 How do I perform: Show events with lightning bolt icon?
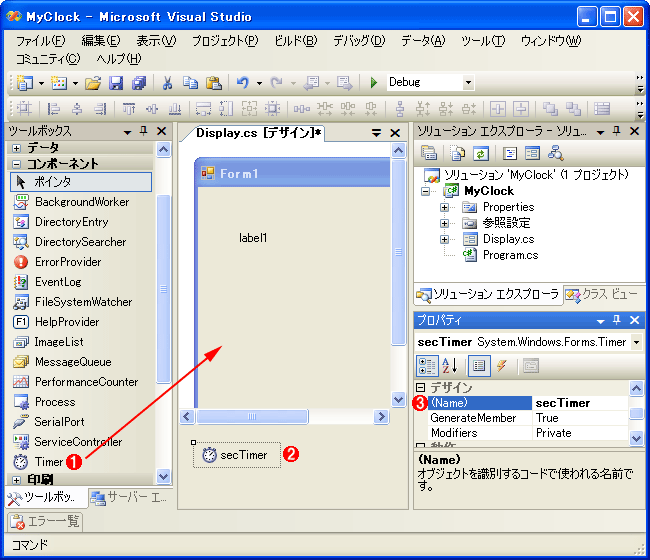(x=502, y=366)
